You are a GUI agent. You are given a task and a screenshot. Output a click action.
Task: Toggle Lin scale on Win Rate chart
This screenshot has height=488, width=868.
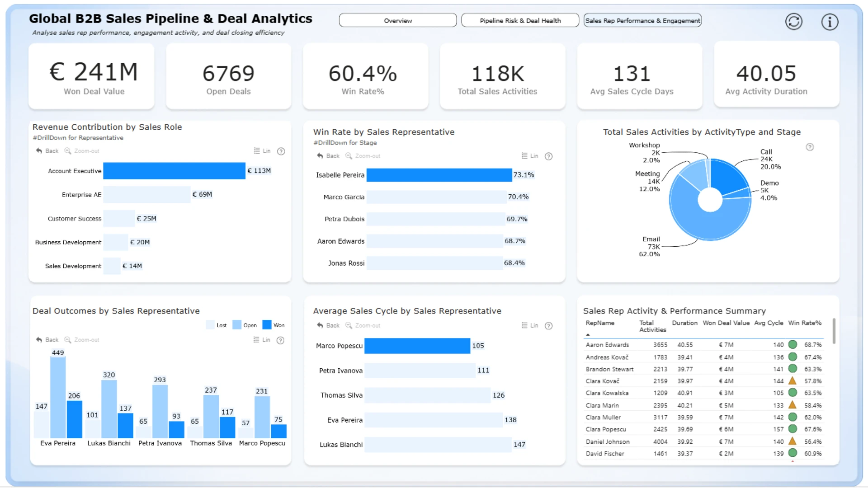(x=530, y=156)
